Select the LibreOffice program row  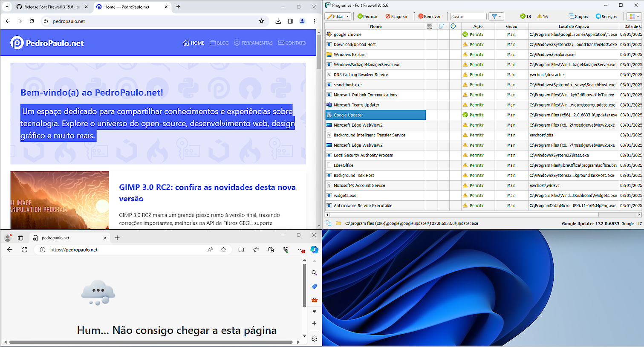[483, 165]
